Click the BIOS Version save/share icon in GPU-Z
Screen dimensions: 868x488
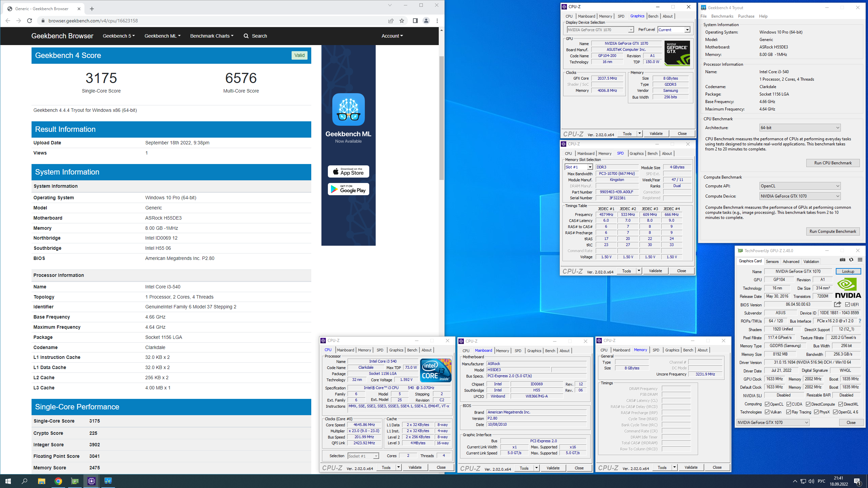pyautogui.click(x=838, y=304)
